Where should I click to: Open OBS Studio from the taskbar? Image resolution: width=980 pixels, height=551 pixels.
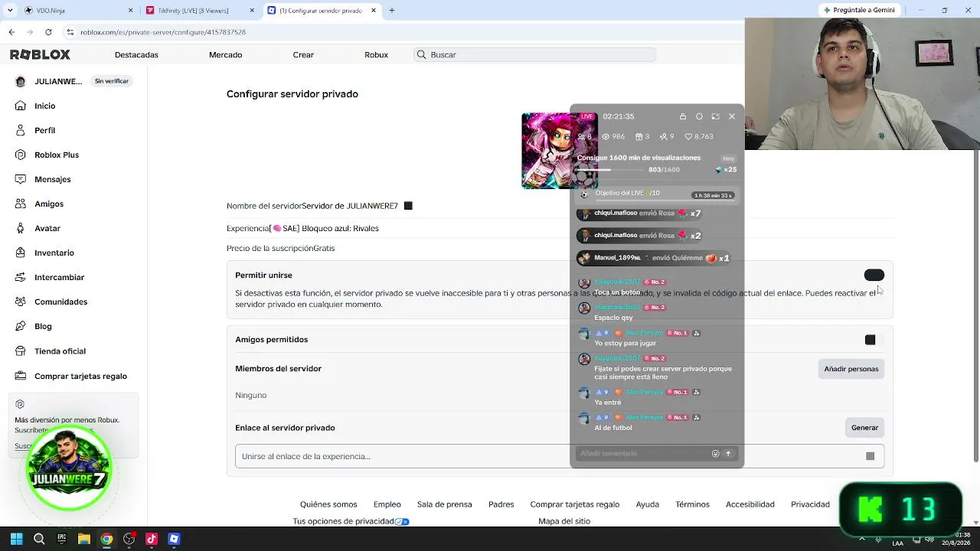click(x=129, y=539)
